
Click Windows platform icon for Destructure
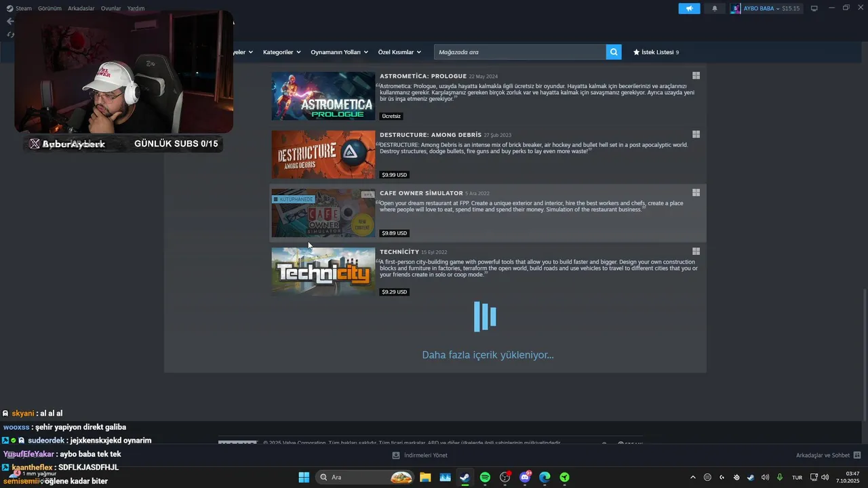tap(696, 134)
